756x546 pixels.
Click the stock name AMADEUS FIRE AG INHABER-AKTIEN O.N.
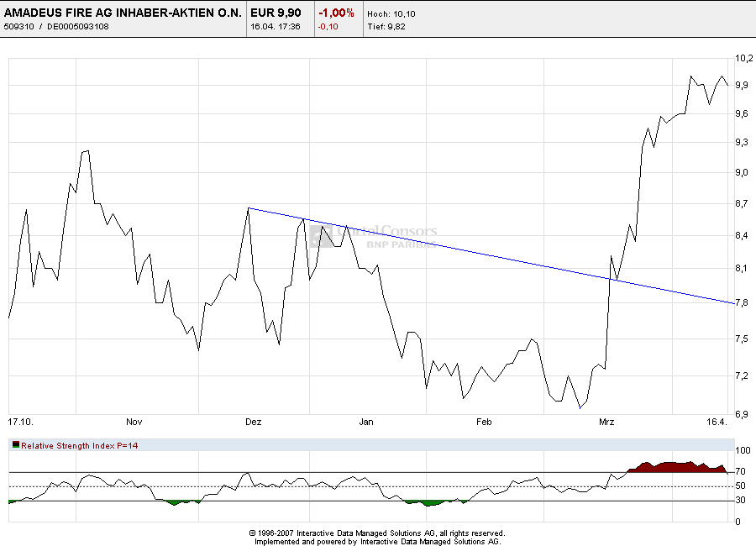123,13
